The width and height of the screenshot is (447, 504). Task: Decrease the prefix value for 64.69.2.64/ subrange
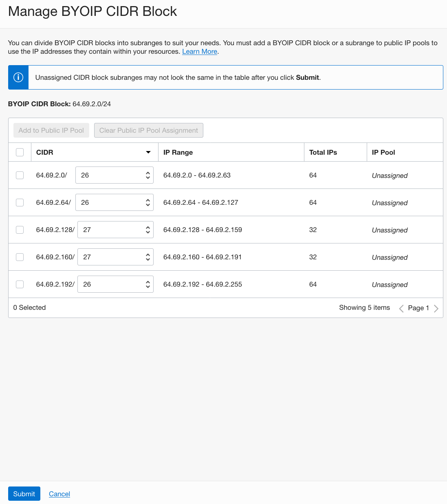point(148,205)
